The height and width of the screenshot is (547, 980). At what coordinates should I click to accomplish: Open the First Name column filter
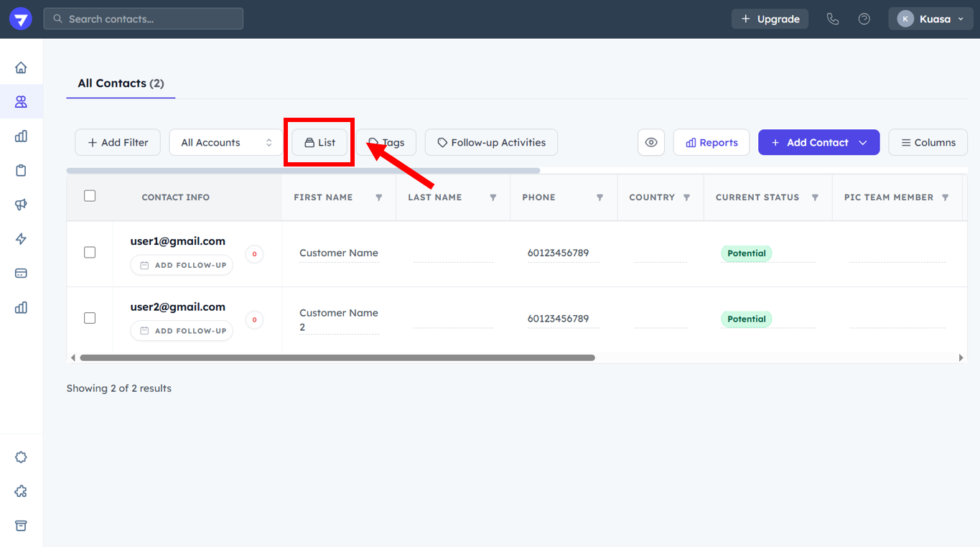(x=379, y=197)
